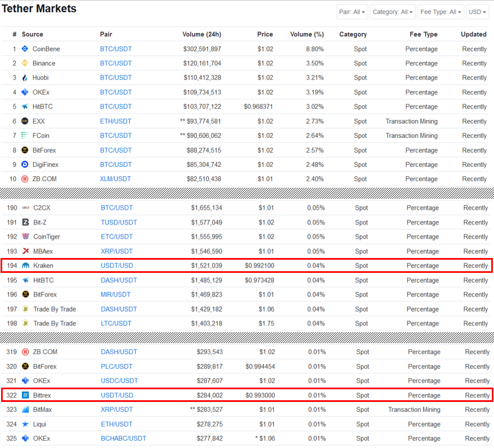The height and width of the screenshot is (448, 494).
Task: Change currency using the USD dropdown
Action: (x=477, y=12)
